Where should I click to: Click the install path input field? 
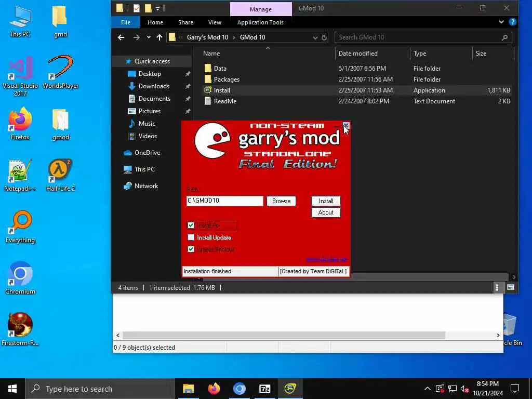point(224,201)
